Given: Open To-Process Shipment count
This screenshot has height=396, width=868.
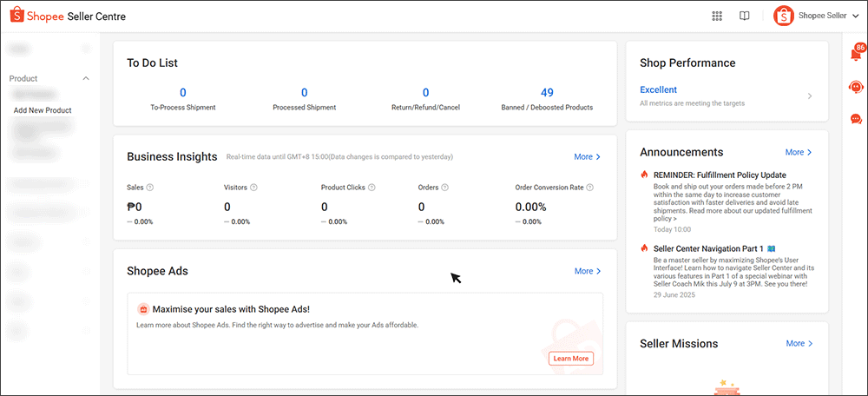Looking at the screenshot, I should pyautogui.click(x=183, y=93).
